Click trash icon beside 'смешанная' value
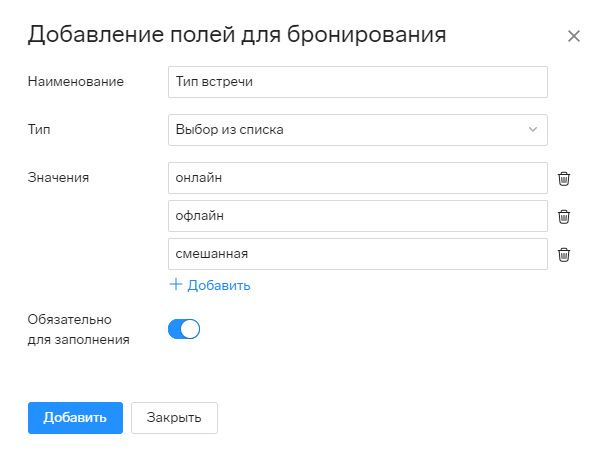The height and width of the screenshot is (455, 595). click(564, 254)
